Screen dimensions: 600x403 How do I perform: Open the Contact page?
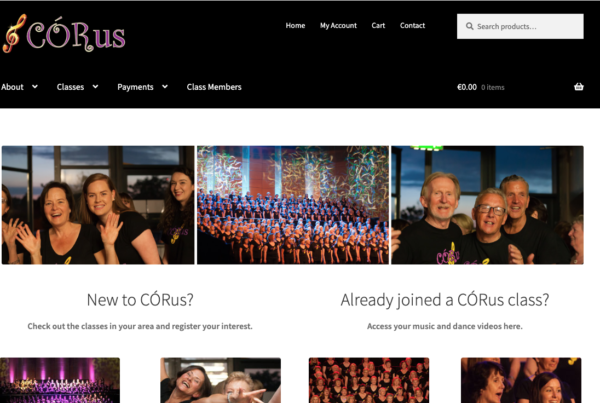pyautogui.click(x=412, y=26)
